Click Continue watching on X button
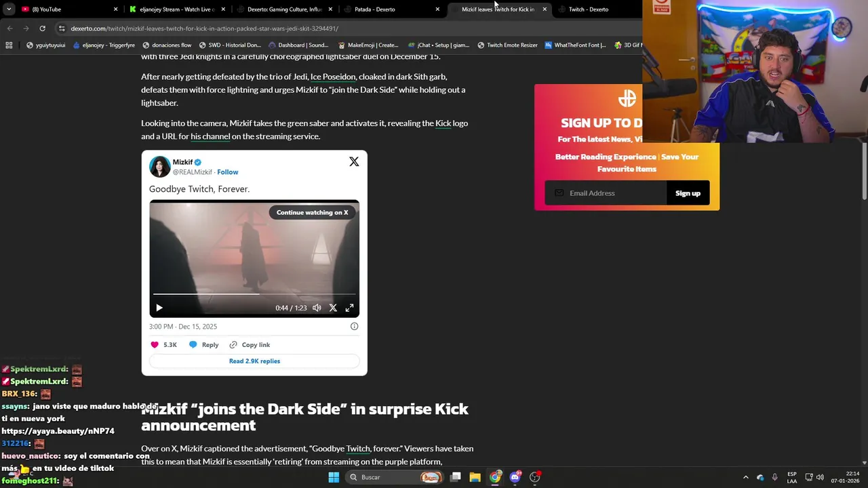The image size is (868, 488). (x=312, y=212)
